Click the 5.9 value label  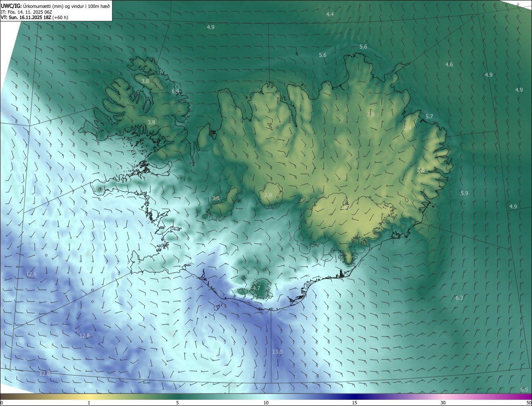pyautogui.click(x=464, y=193)
